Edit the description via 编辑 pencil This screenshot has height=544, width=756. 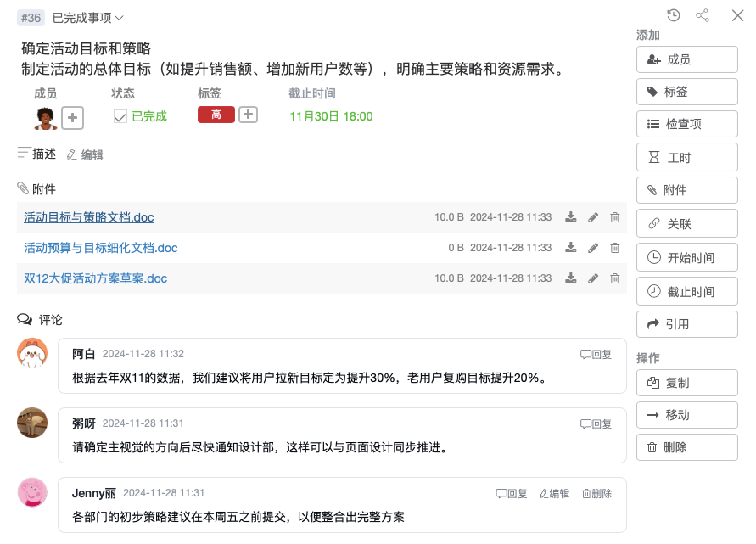pos(85,154)
